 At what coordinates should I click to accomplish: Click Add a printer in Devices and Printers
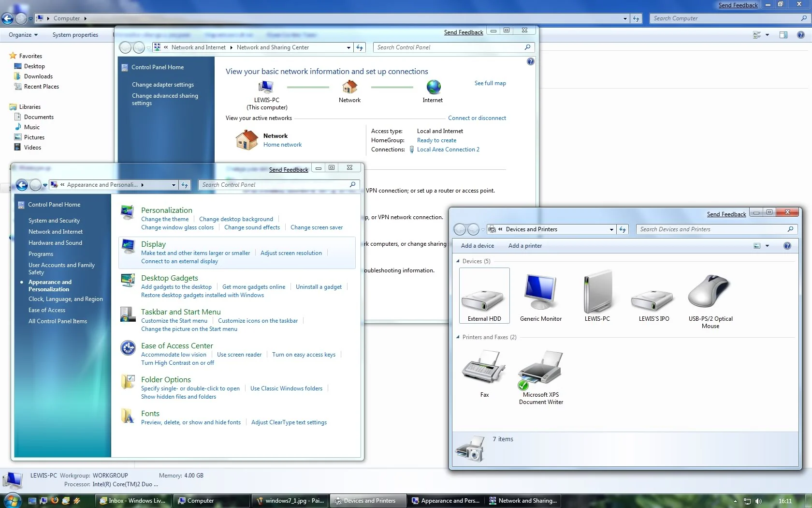coord(525,246)
